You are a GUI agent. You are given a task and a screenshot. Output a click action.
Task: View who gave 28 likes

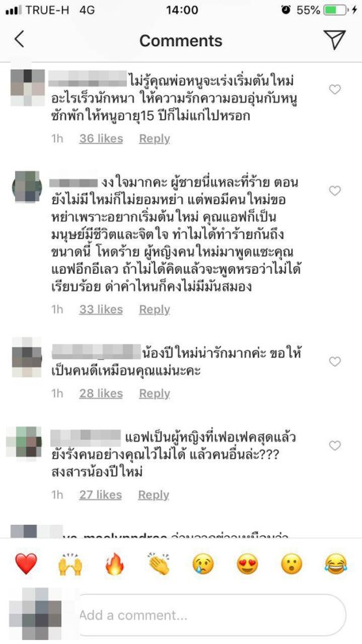coord(101,393)
